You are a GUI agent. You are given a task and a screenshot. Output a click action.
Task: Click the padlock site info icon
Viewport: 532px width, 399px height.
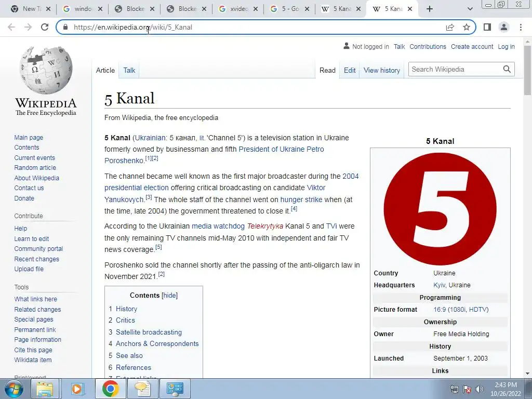pyautogui.click(x=66, y=27)
